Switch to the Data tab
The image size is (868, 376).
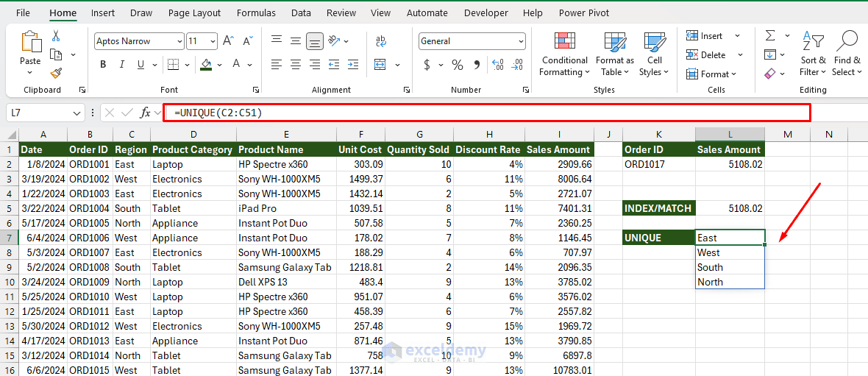(301, 13)
